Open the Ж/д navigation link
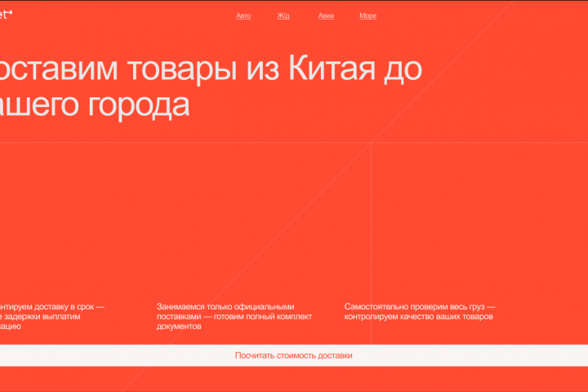Screen dimensions: 588x392 [283, 16]
